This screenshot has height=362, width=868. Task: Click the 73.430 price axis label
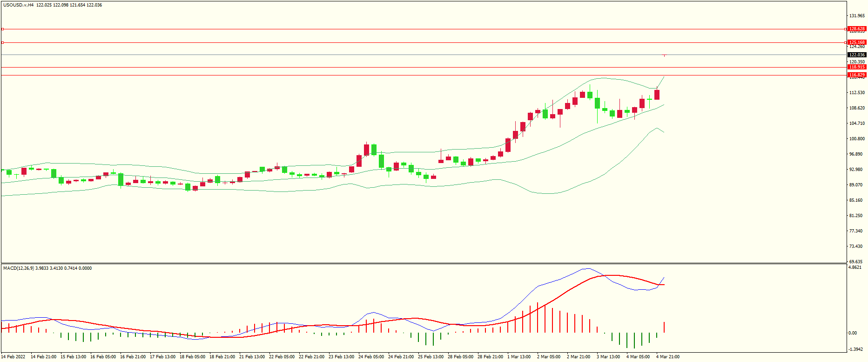click(857, 246)
